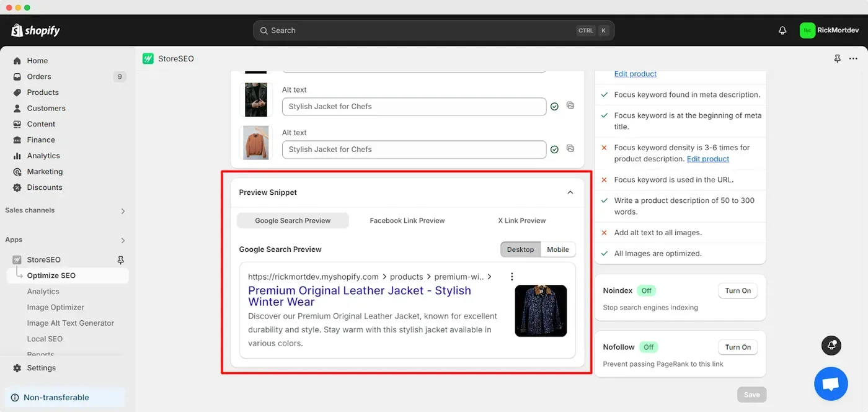This screenshot has width=868, height=412.
Task: Click the Customers person icon
Action: [x=17, y=108]
